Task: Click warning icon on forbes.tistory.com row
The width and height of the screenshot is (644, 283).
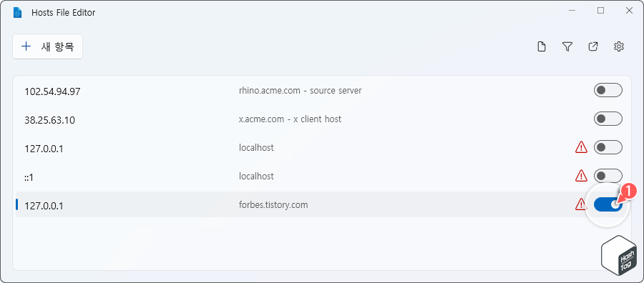Action: (581, 204)
